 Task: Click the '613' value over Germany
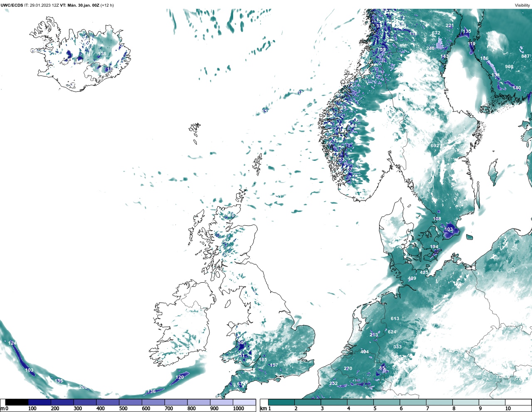click(x=395, y=319)
